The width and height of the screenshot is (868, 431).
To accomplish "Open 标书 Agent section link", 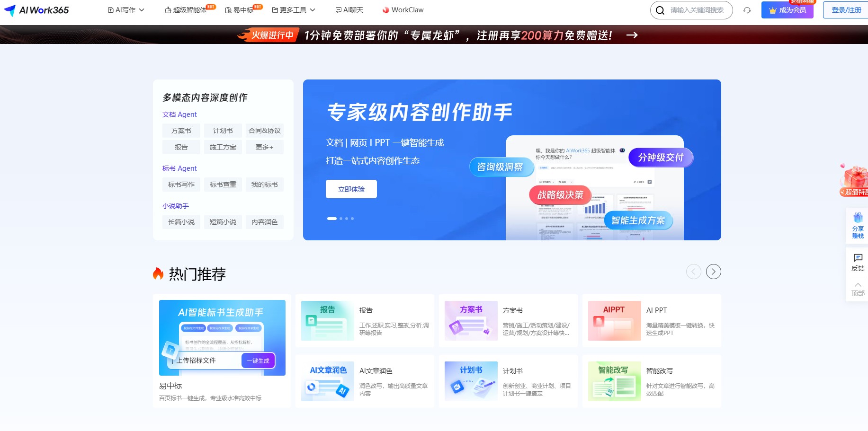I will coord(179,168).
